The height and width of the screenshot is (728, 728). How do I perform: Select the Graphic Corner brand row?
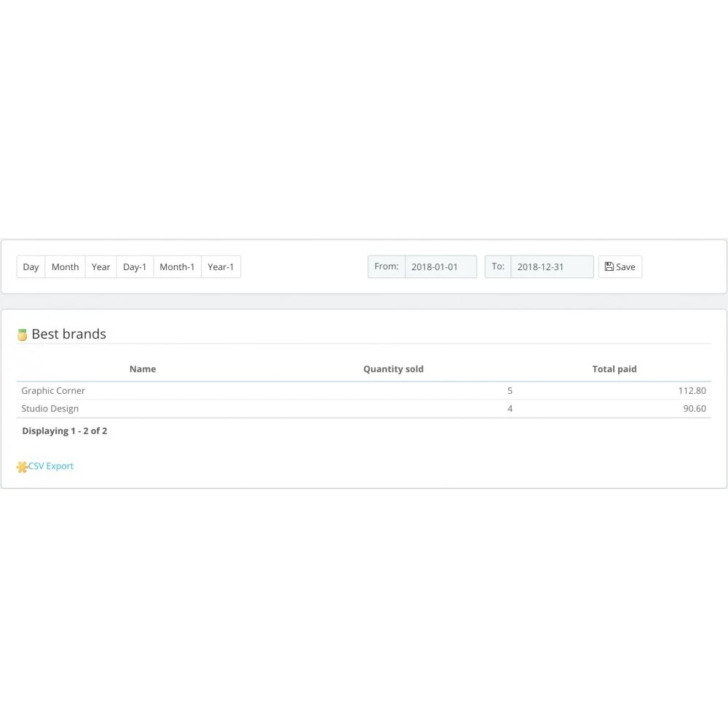tap(53, 391)
